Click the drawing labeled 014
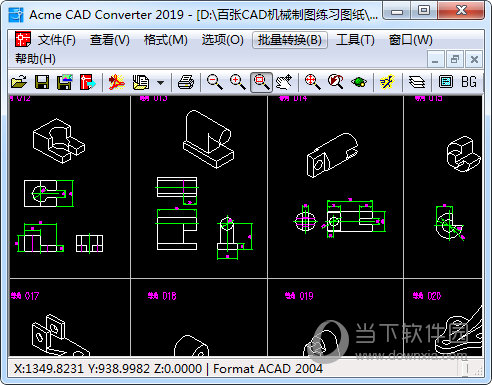 [x=335, y=187]
